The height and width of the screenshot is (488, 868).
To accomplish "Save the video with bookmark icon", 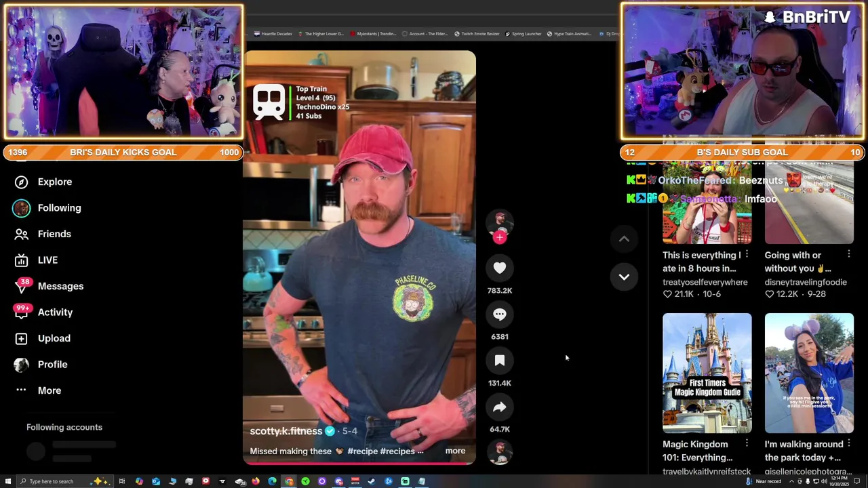I will click(x=500, y=361).
